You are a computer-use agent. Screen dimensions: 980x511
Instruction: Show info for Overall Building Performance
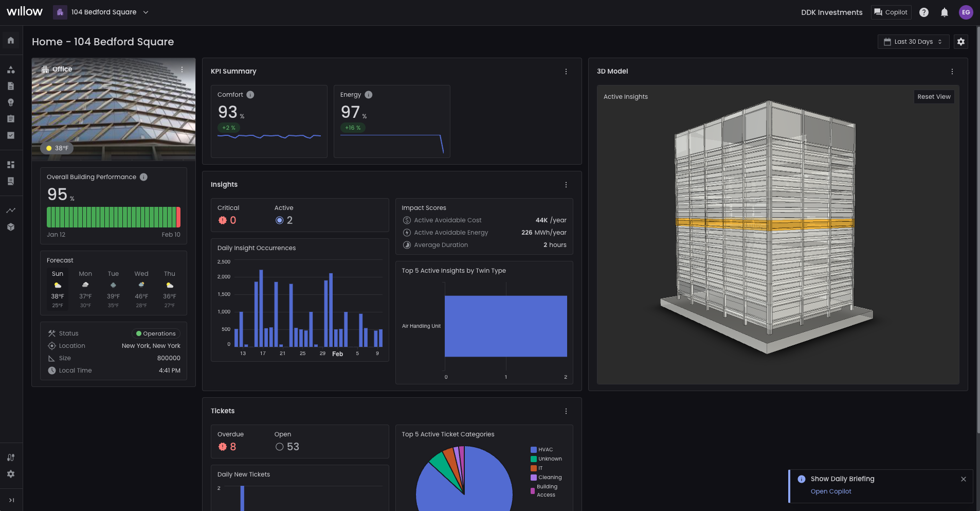144,177
